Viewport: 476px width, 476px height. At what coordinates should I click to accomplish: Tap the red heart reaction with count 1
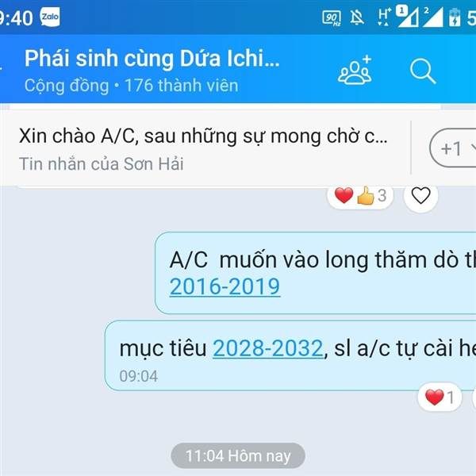point(440,397)
